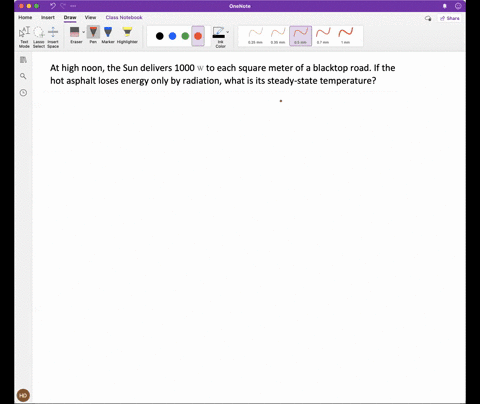Open the Class Notebook tab
This screenshot has height=404, width=480.
124,17
